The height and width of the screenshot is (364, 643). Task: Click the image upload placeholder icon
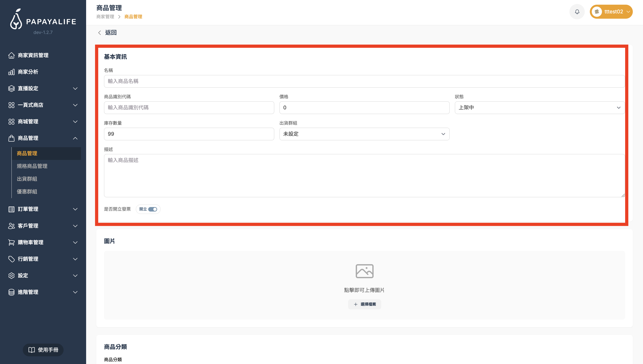(364, 271)
